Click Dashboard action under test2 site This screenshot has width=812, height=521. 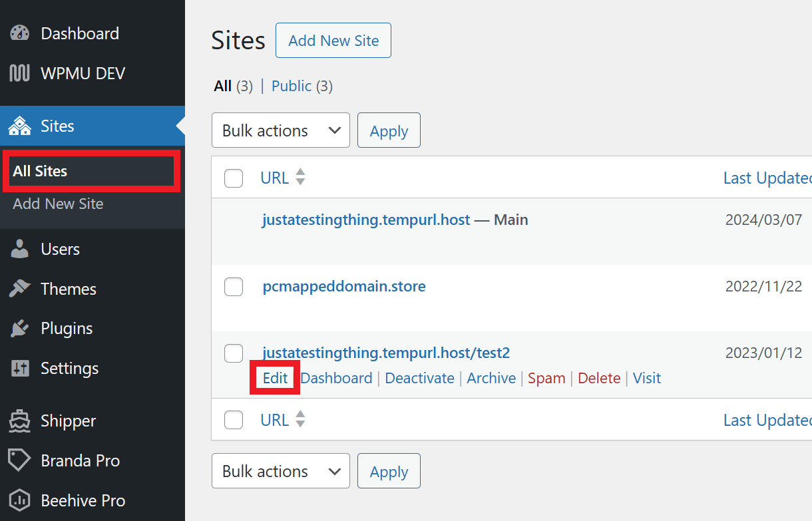coord(336,378)
